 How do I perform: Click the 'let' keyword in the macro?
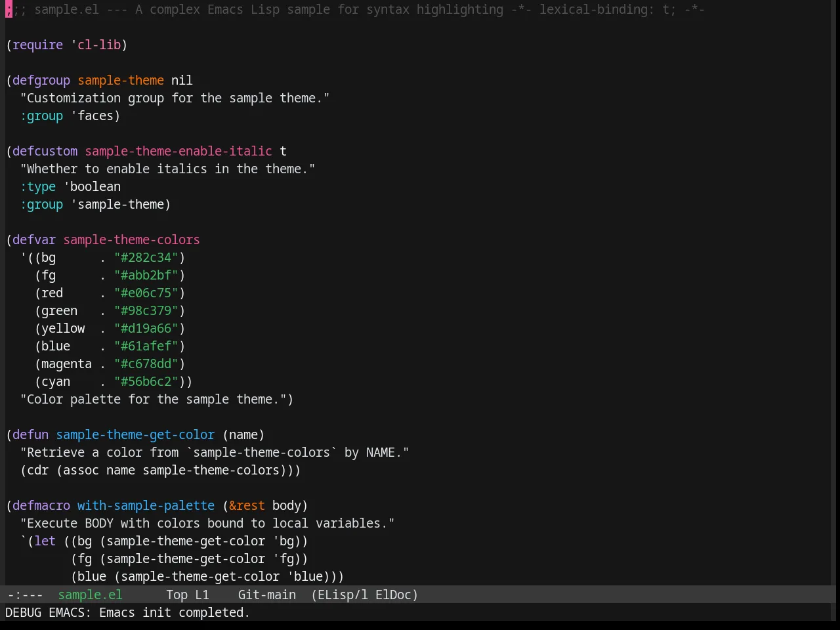pos(45,541)
